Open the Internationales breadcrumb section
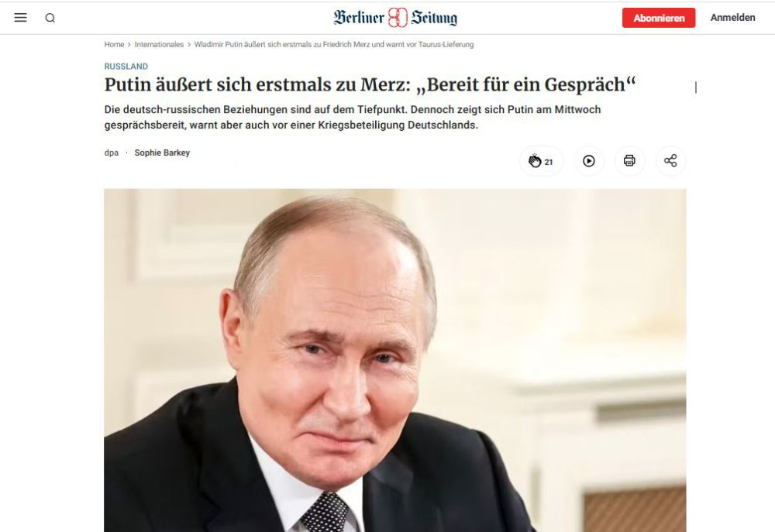Viewport: 775px width, 532px height. (159, 44)
